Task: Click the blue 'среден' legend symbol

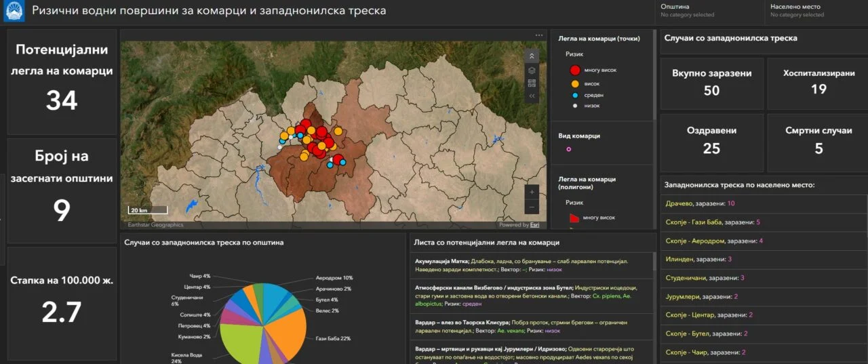Action: [x=575, y=96]
